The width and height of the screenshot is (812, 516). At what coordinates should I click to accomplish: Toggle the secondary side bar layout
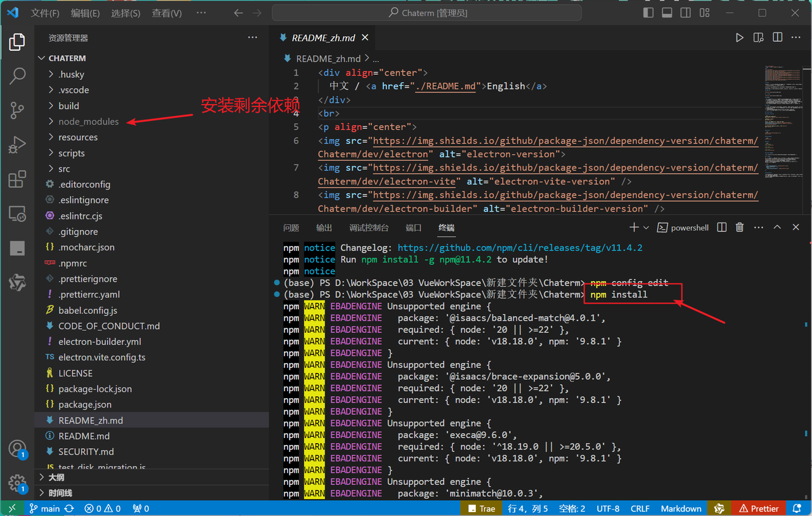pos(686,13)
